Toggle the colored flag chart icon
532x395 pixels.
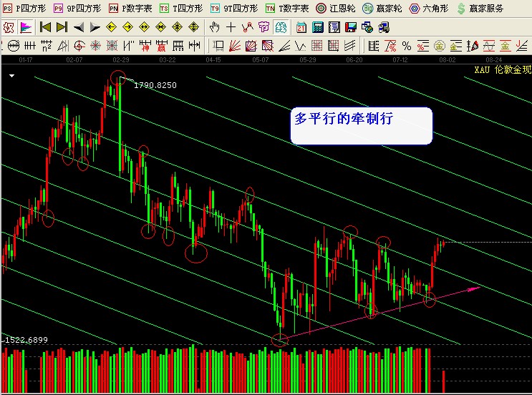click(26, 28)
